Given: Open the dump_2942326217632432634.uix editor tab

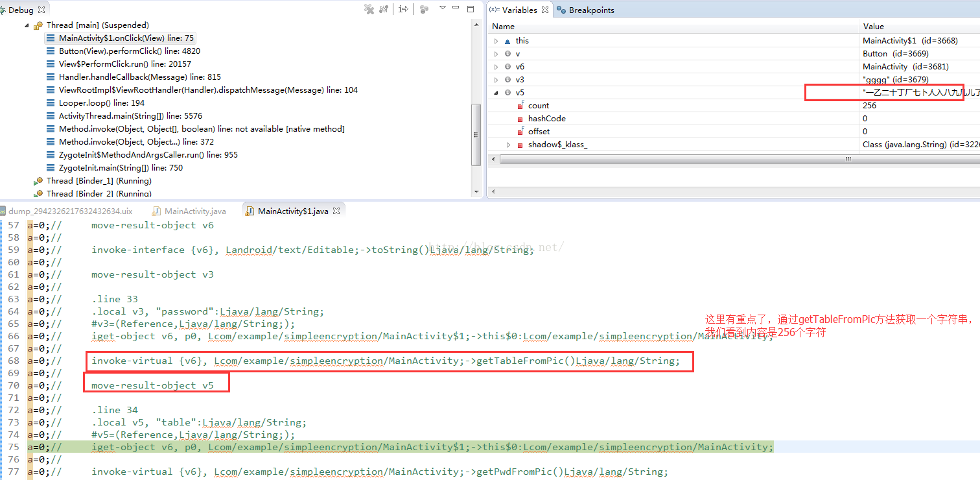Looking at the screenshot, I should 65,211.
